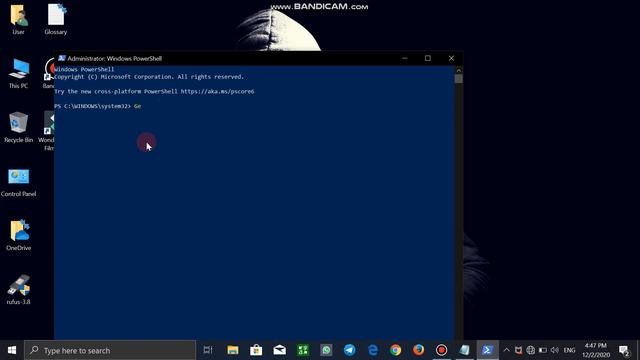Click the green app icon beside Mail
640x360 pixels.
coord(303,350)
